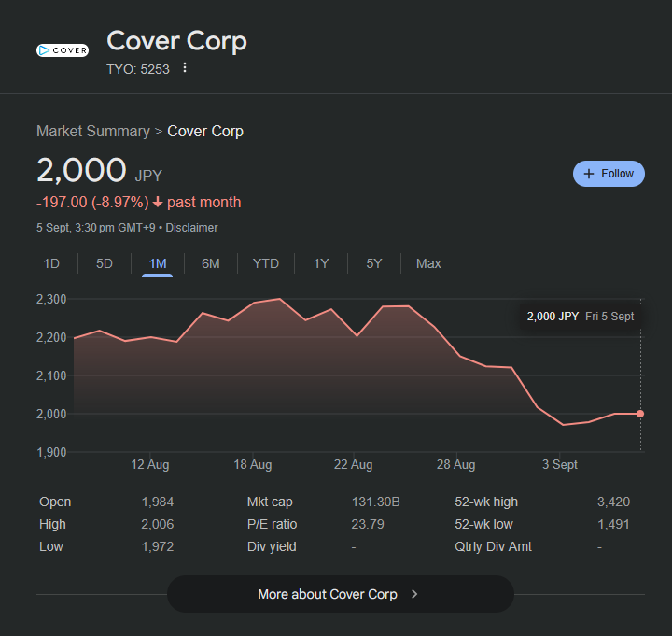The image size is (672, 636).
Task: Click the Qtrly Div Amt label
Action: [x=494, y=546]
